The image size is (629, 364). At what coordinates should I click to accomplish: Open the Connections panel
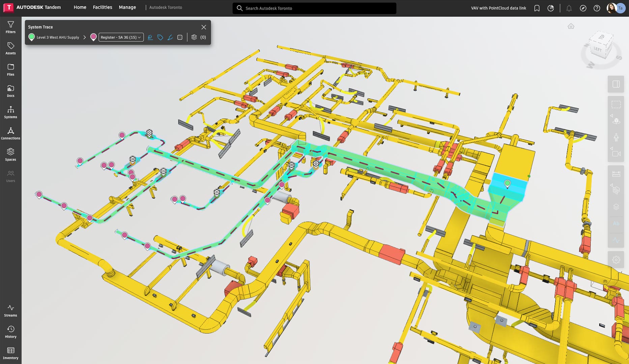[x=10, y=133]
